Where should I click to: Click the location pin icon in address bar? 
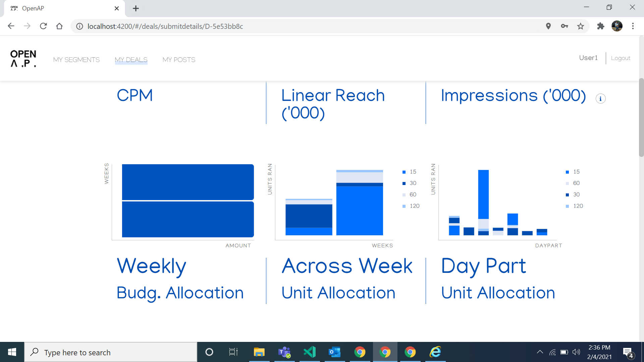pos(548,26)
